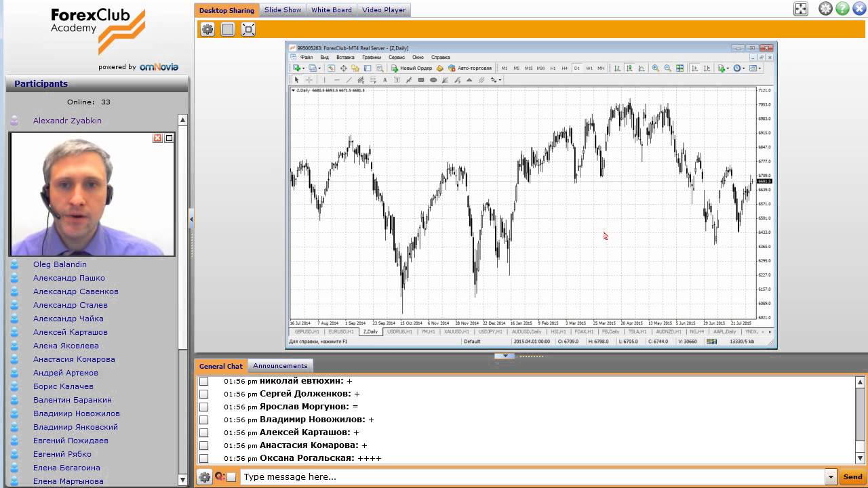Click the MT4 Fibonacci retracement tool
The image size is (868, 488).
coord(373,80)
